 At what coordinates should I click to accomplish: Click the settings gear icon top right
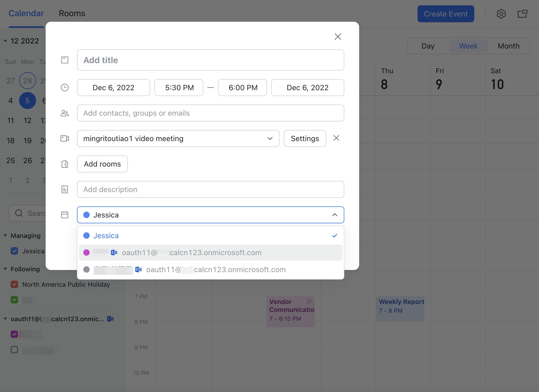click(x=501, y=13)
